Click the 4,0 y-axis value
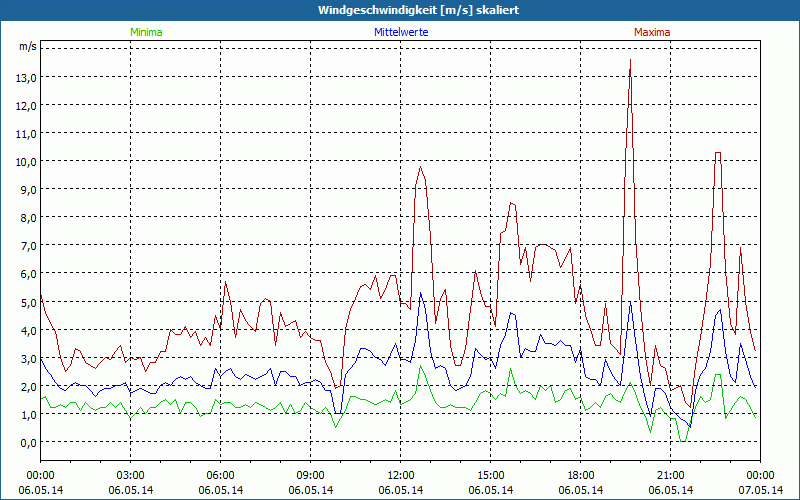 point(28,331)
